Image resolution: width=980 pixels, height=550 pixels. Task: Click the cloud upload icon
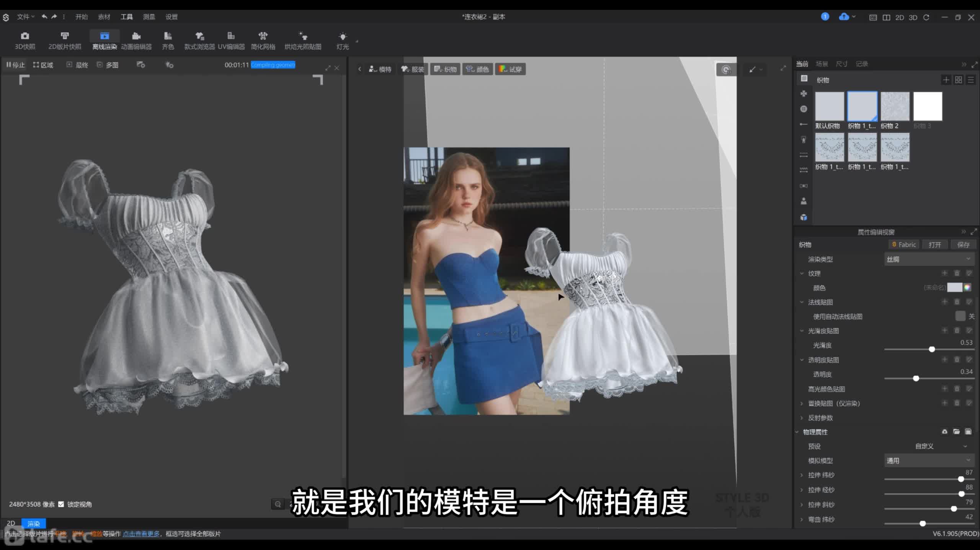[x=844, y=17]
